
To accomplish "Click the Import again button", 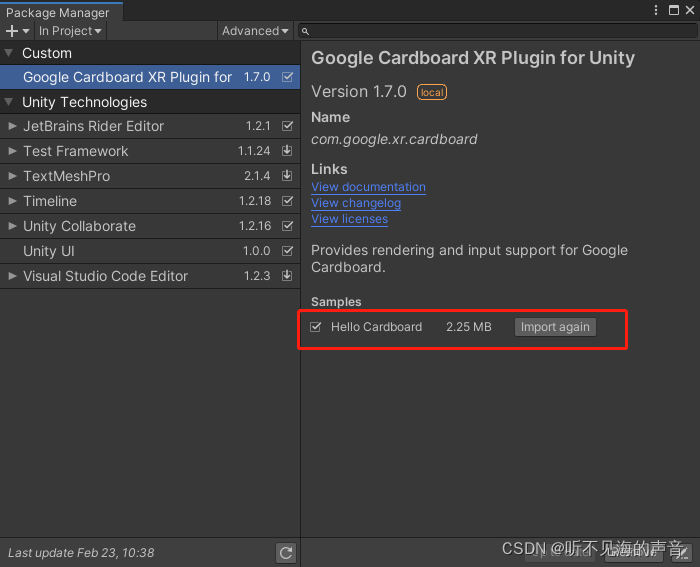I will [x=555, y=327].
